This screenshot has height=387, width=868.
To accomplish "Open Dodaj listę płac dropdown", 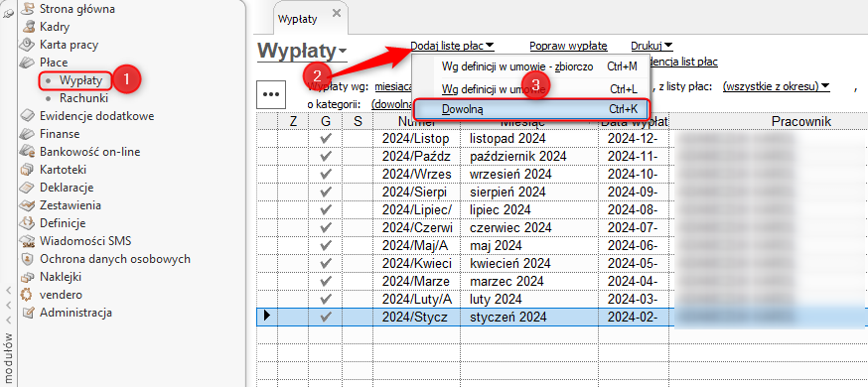I will tap(452, 46).
